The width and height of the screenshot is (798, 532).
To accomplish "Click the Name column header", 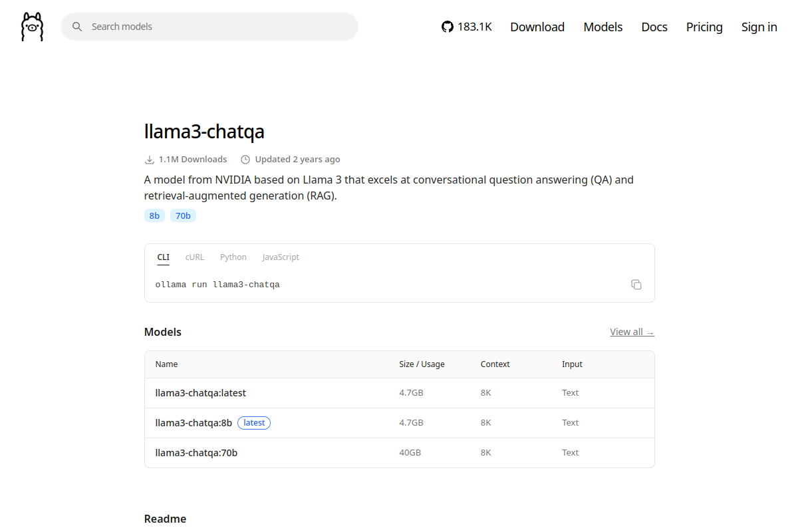I will click(166, 364).
